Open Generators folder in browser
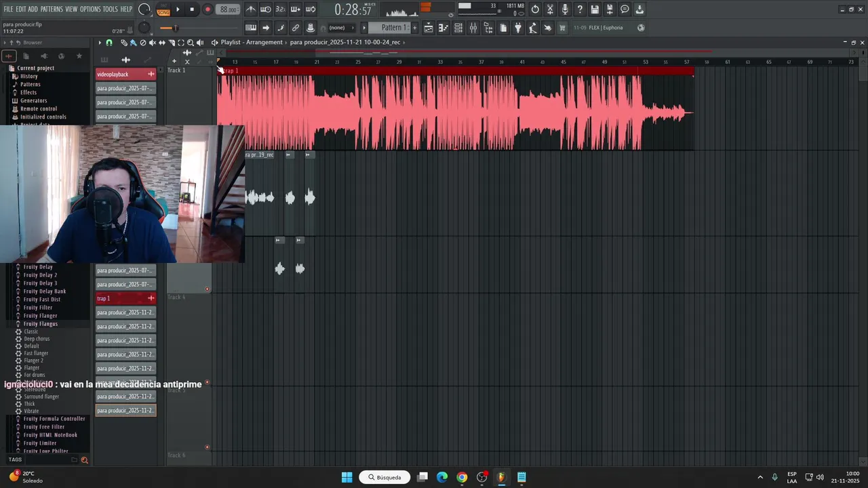Viewport: 868px width, 488px height. 33,100
